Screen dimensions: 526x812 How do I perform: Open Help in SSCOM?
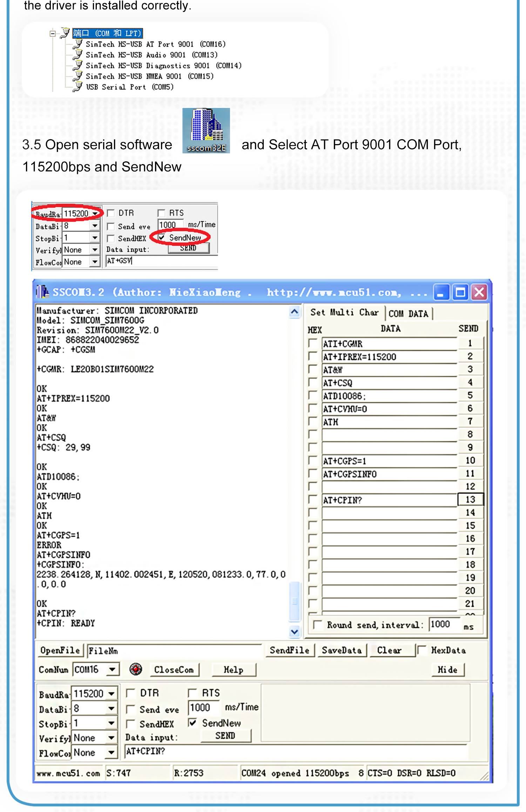point(234,670)
